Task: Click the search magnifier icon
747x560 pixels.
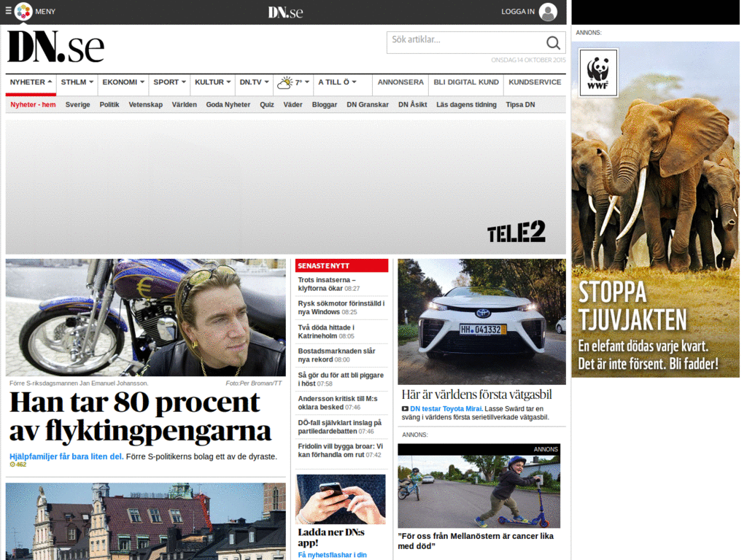Action: (x=553, y=43)
